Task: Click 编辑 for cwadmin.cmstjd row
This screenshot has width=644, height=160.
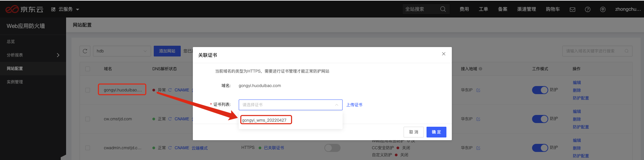Action: click(577, 141)
